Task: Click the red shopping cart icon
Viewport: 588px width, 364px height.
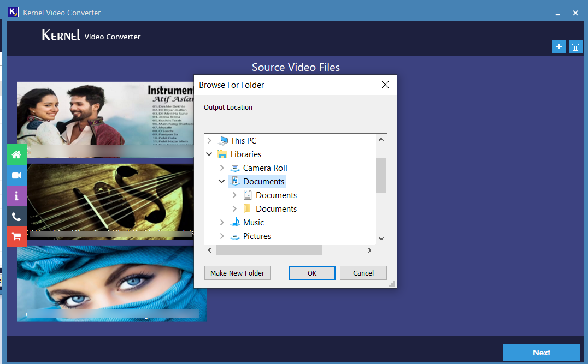Action: click(x=16, y=236)
